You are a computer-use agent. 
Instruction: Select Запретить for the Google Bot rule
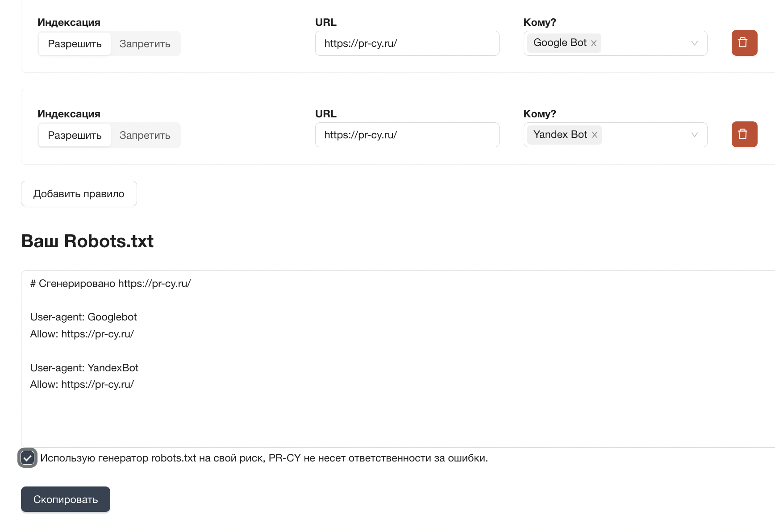145,44
